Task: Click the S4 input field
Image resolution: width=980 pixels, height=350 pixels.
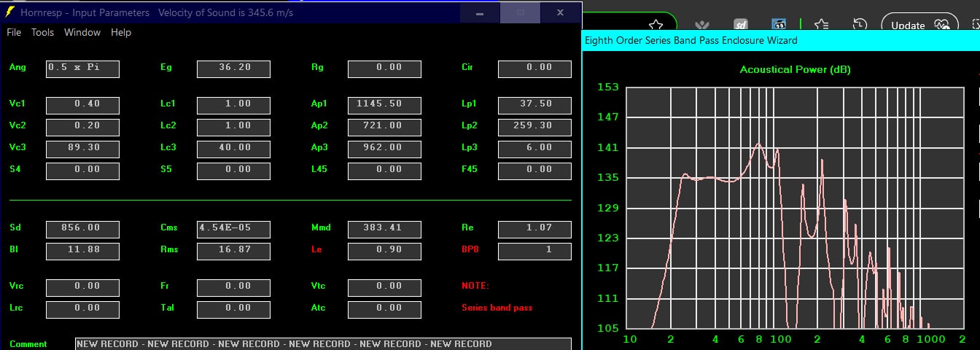Action: pos(82,171)
